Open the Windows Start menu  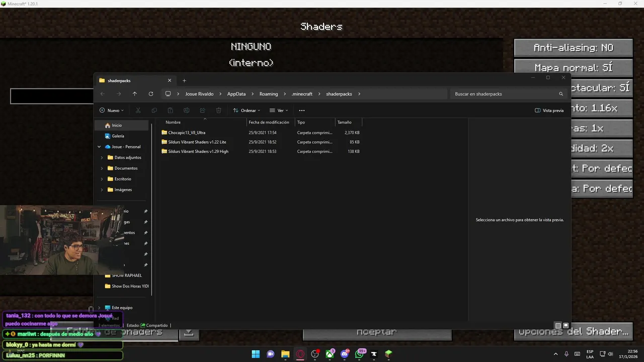(256, 354)
